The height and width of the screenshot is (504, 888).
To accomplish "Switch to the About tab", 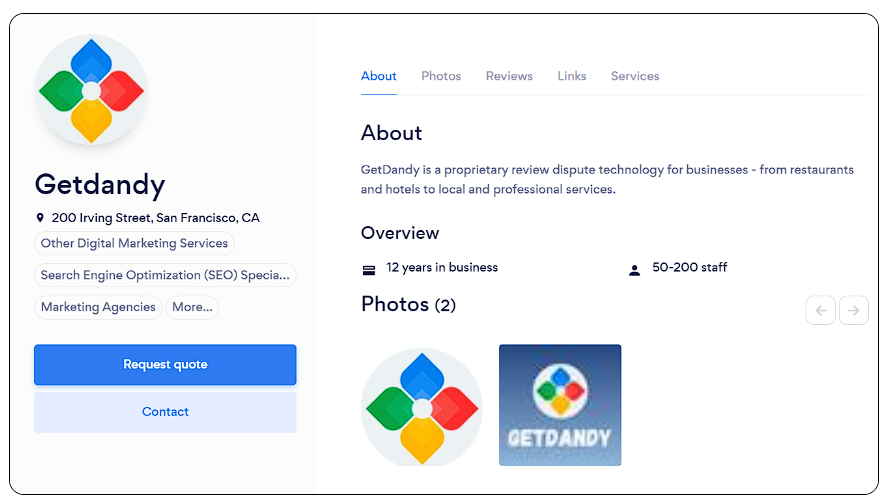I will [x=379, y=76].
